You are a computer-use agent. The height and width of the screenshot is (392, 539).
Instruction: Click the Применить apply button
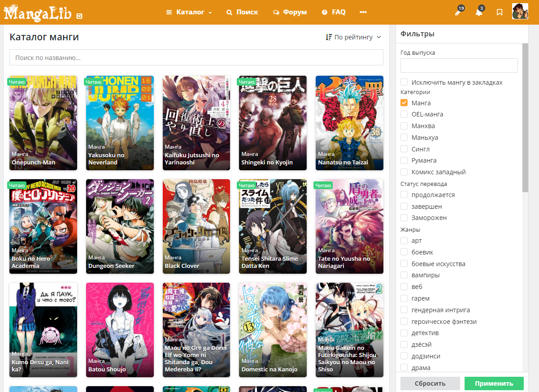tap(494, 383)
